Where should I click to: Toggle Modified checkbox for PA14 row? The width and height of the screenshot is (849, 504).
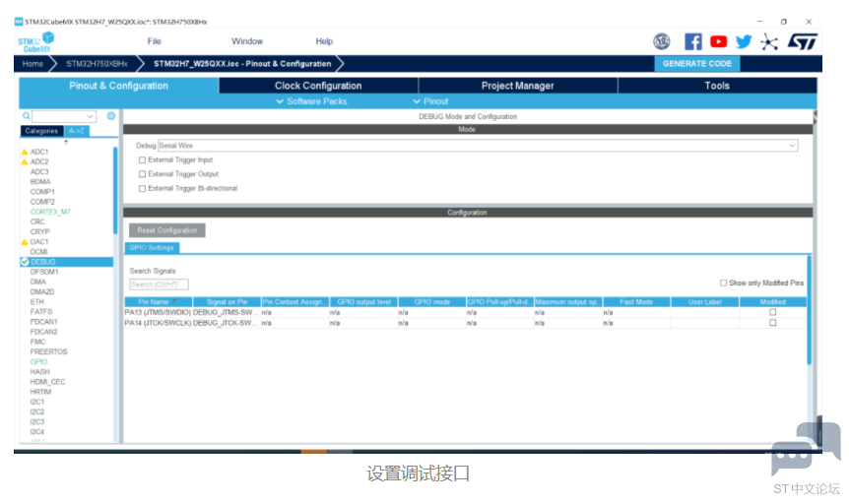click(772, 323)
